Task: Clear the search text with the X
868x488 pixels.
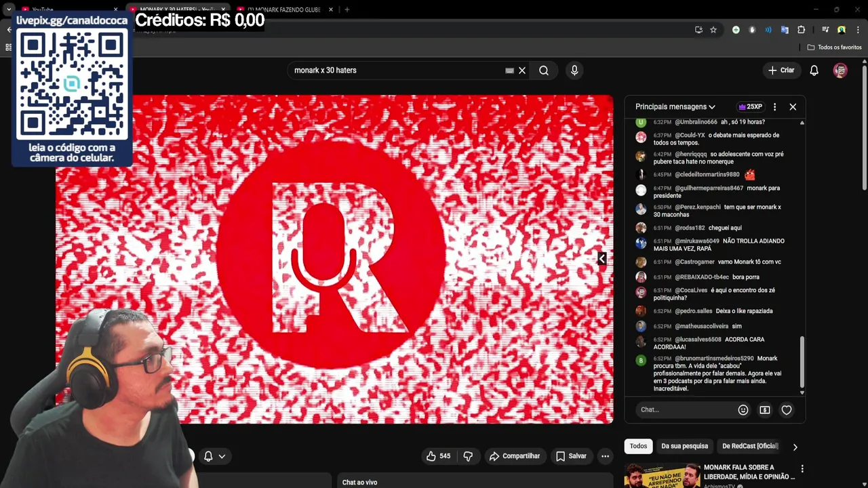Action: (522, 70)
